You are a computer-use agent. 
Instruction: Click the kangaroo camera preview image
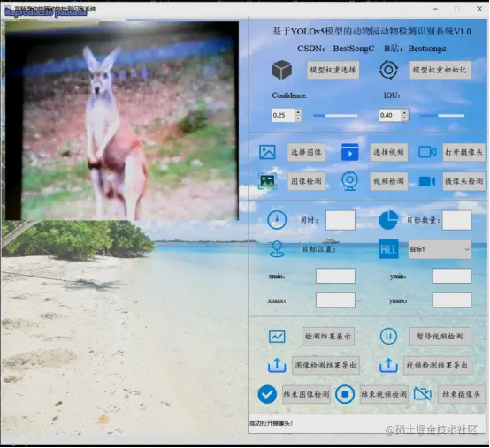coord(122,120)
